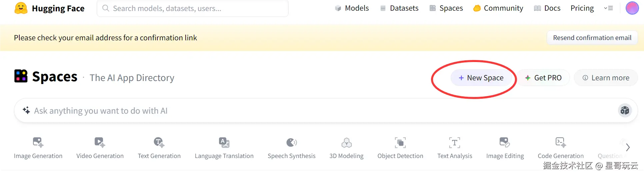
Task: Pick the Language Translation category icon
Action: click(x=224, y=142)
